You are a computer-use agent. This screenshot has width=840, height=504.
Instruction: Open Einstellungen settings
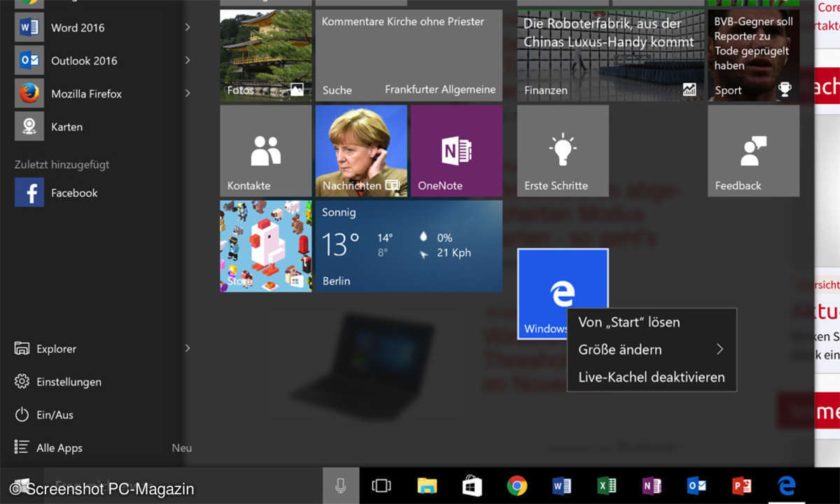pyautogui.click(x=58, y=381)
